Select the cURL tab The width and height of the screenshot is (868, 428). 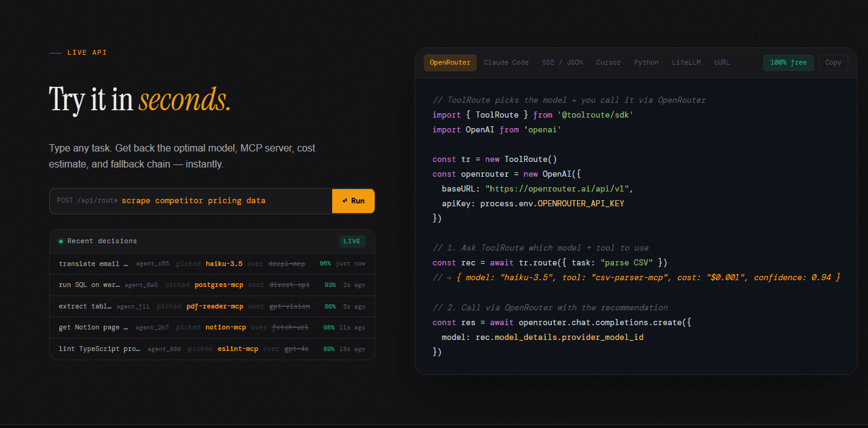tap(722, 63)
